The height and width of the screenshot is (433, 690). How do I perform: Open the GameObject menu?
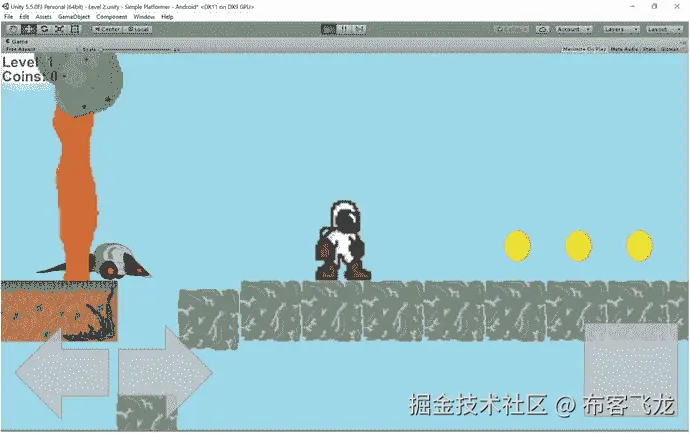click(74, 17)
